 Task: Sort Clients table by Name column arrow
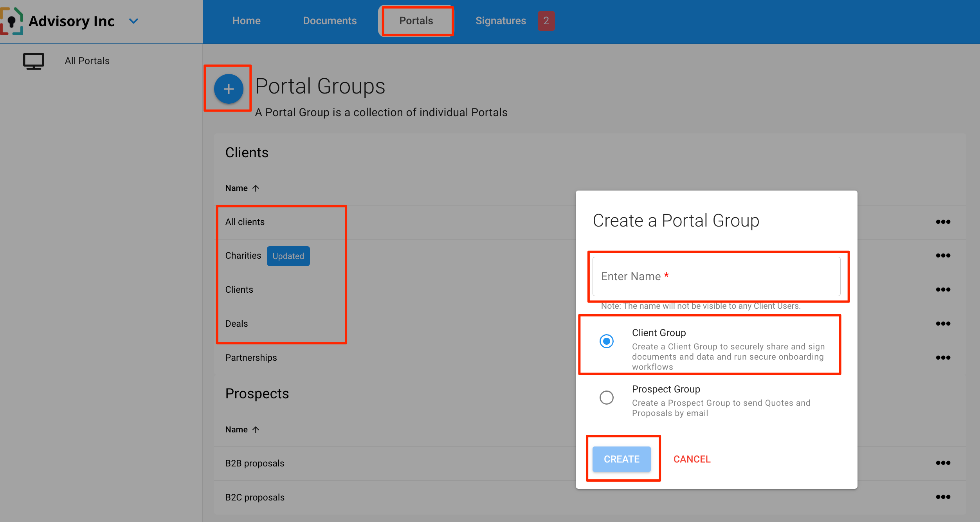pos(256,188)
